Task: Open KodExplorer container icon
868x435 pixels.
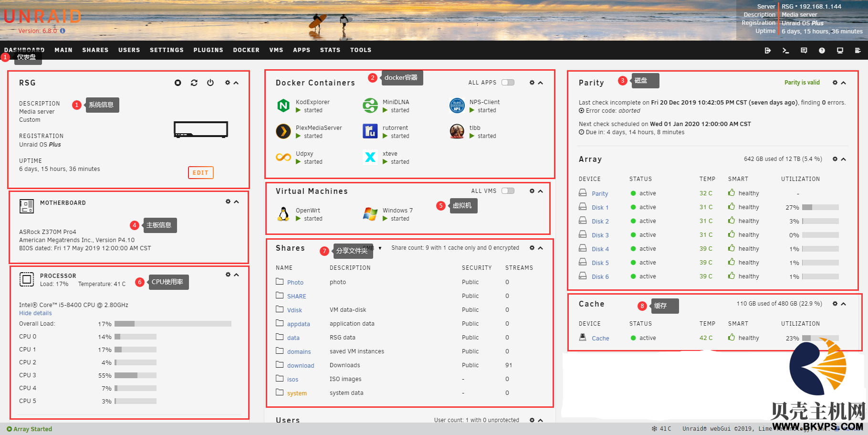Action: [283, 106]
